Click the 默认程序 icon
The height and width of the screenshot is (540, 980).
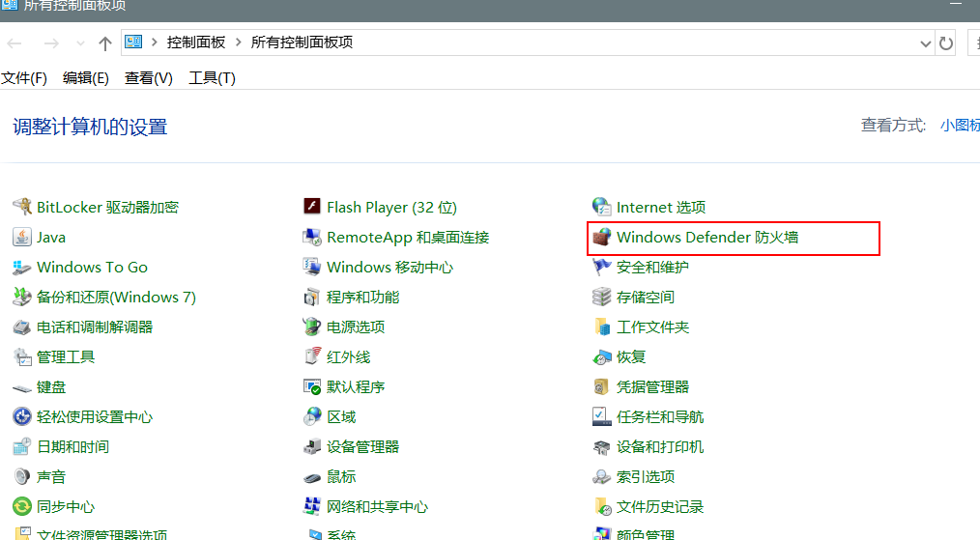(x=312, y=386)
